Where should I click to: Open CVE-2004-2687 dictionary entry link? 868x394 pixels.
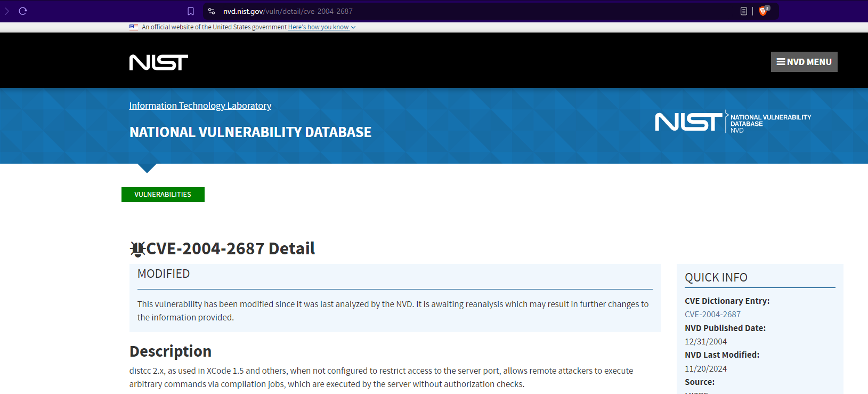[712, 315]
